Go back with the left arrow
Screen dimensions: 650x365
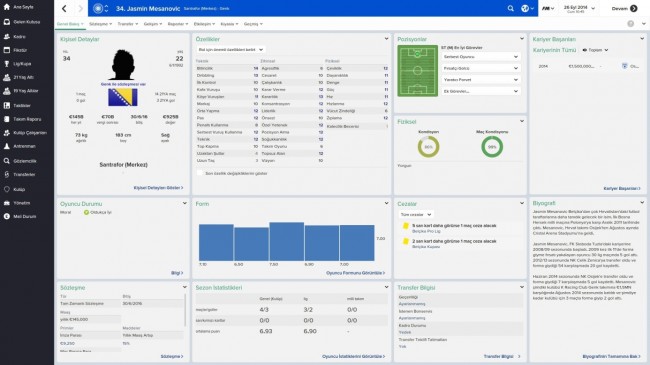pyautogui.click(x=64, y=8)
